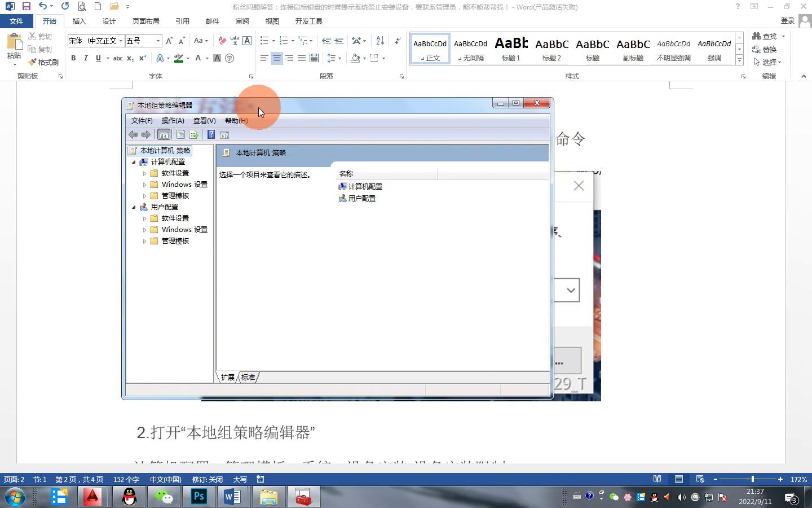Open WeChat from the taskbar

click(x=164, y=497)
